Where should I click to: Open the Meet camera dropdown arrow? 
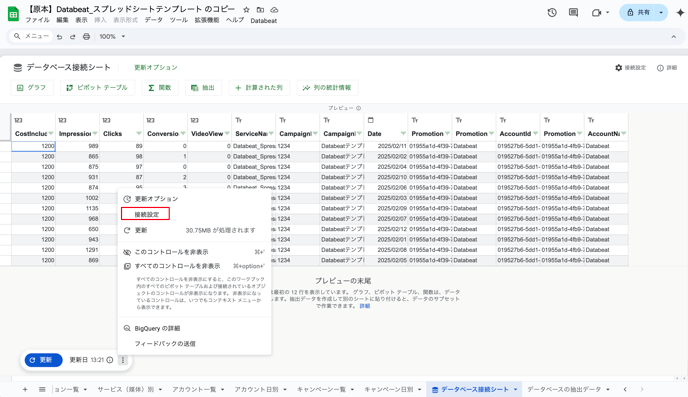608,13
